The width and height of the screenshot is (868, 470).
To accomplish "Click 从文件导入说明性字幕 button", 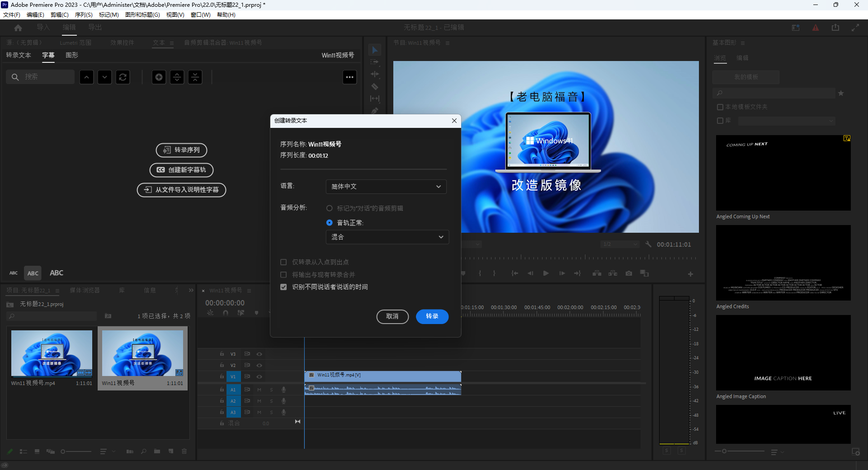I will [x=181, y=190].
